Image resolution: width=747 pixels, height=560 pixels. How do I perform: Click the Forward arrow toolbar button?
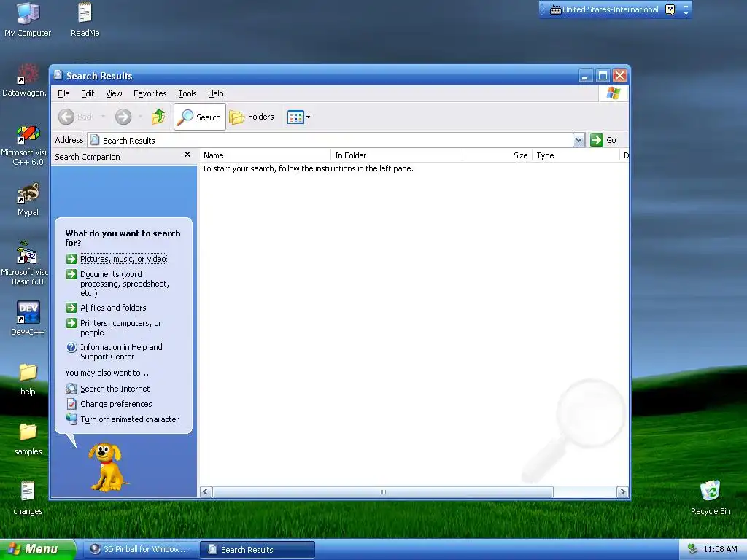click(x=123, y=117)
